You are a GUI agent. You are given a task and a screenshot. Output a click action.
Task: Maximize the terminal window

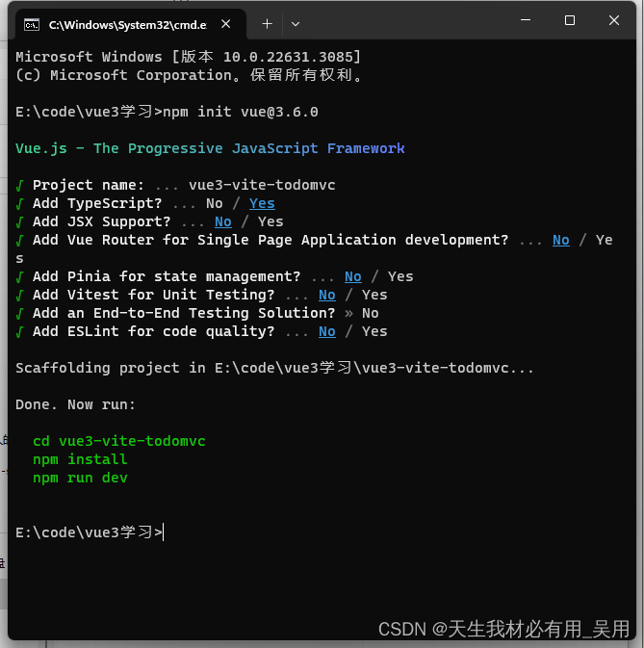click(x=570, y=20)
